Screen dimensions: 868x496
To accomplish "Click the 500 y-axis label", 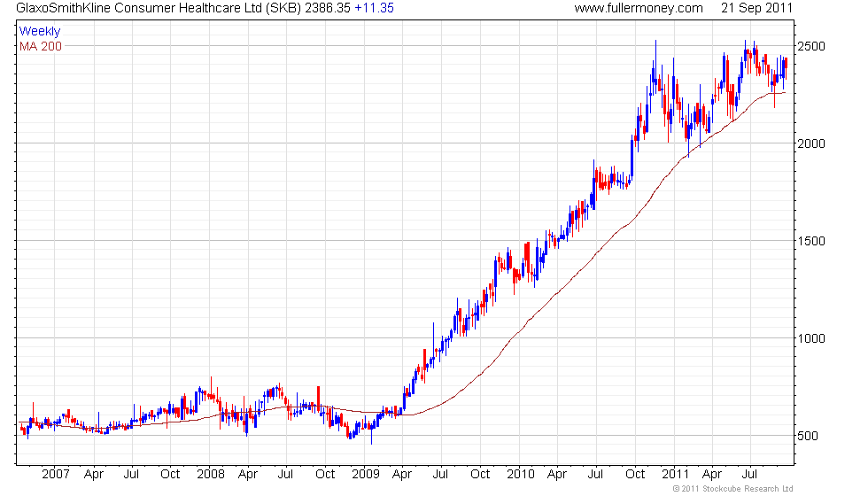I will [808, 436].
